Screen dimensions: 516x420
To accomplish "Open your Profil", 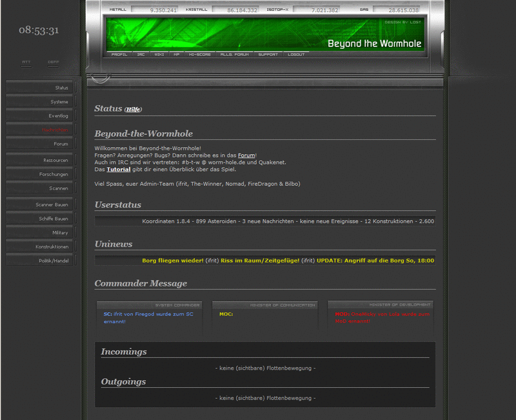I will pyautogui.click(x=121, y=55).
